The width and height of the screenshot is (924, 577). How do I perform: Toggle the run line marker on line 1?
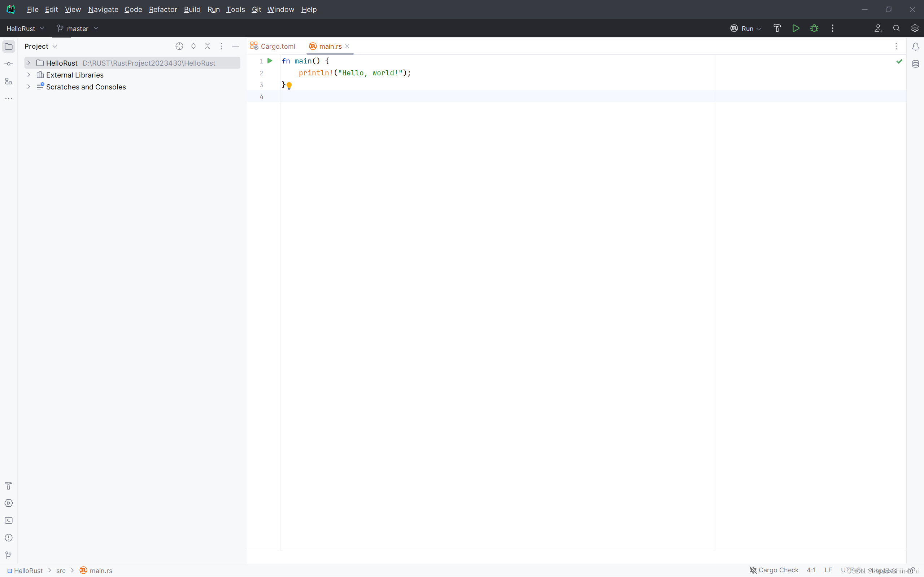coord(270,61)
